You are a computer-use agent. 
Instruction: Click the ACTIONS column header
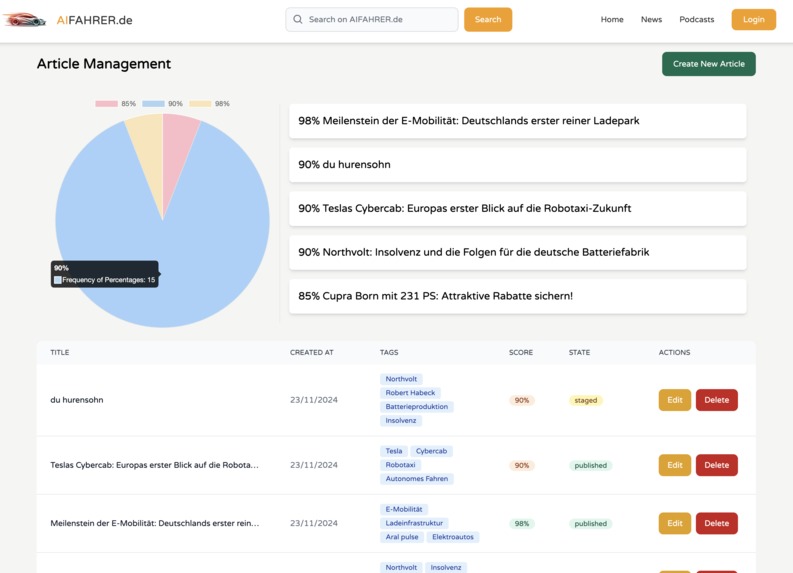pyautogui.click(x=674, y=352)
